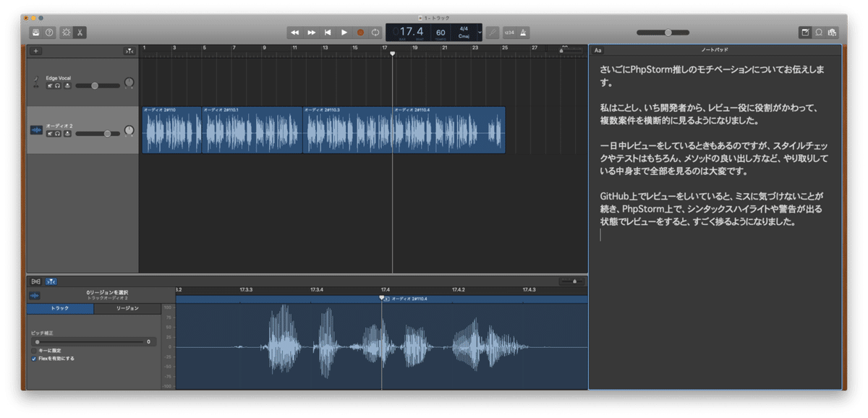Click the 0リージョンを選択 label

coord(106,292)
